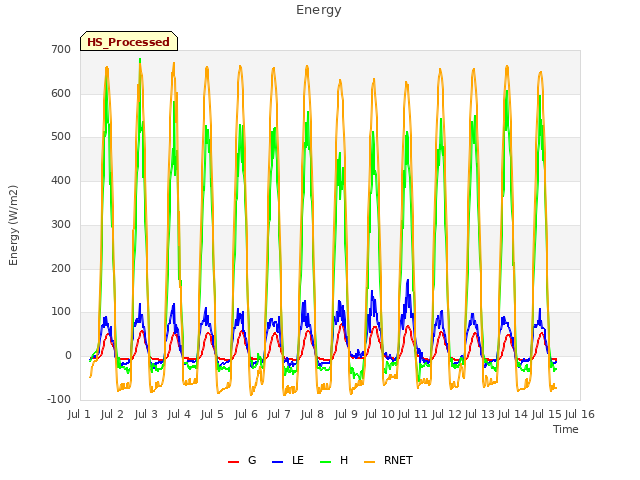Click the Energy (W/m2) y-axis title

(13, 225)
